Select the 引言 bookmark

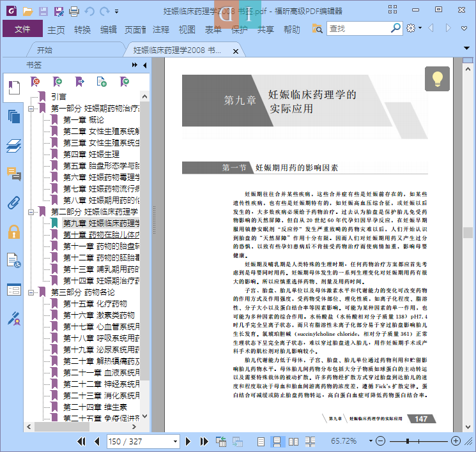[59, 97]
